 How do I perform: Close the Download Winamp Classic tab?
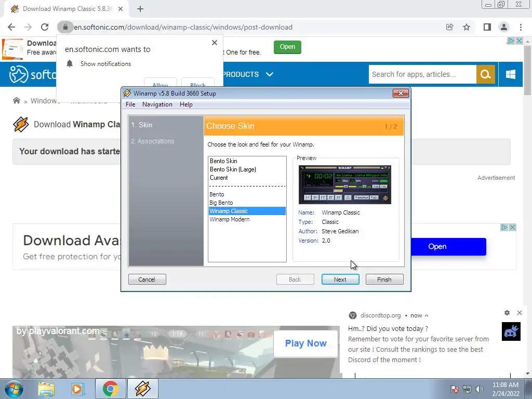coord(121,9)
